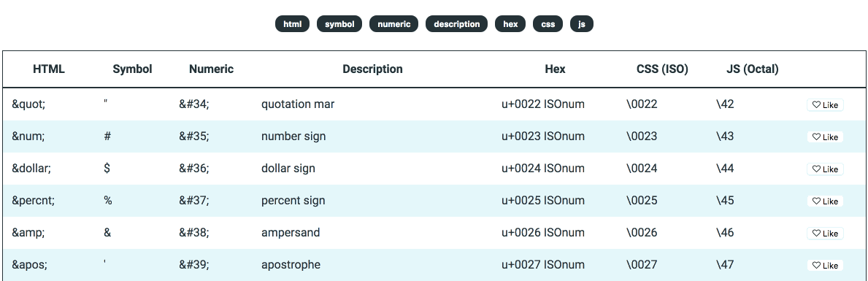Click the \44 JS octal code
Image resolution: width=868 pixels, height=281 pixels.
point(725,168)
